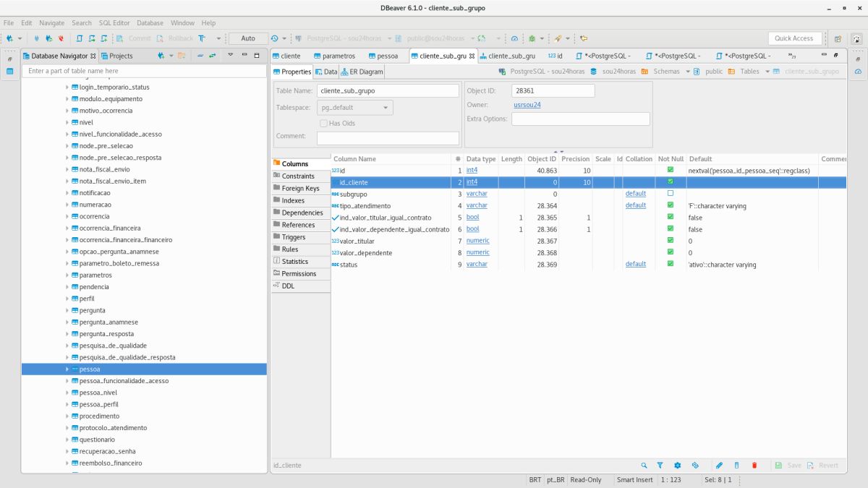Click the bug debug icon in toolbar
This screenshot has height=488, width=868.
[532, 38]
